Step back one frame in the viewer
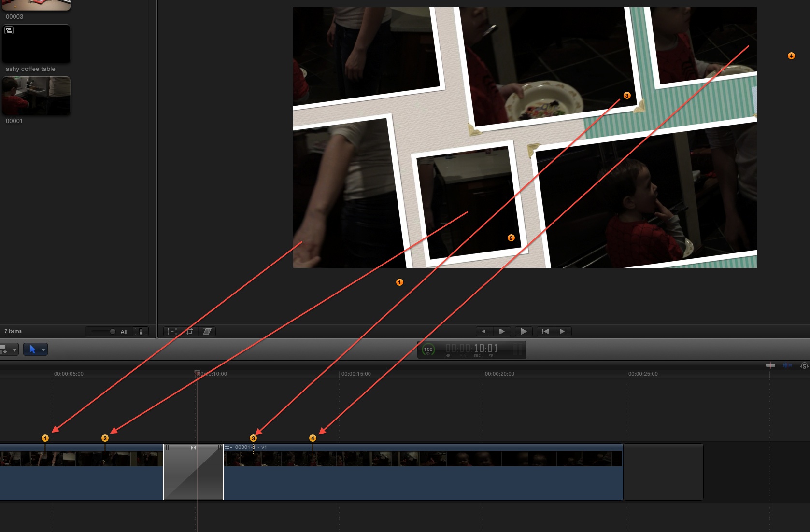Image resolution: width=810 pixels, height=532 pixels. click(x=484, y=331)
